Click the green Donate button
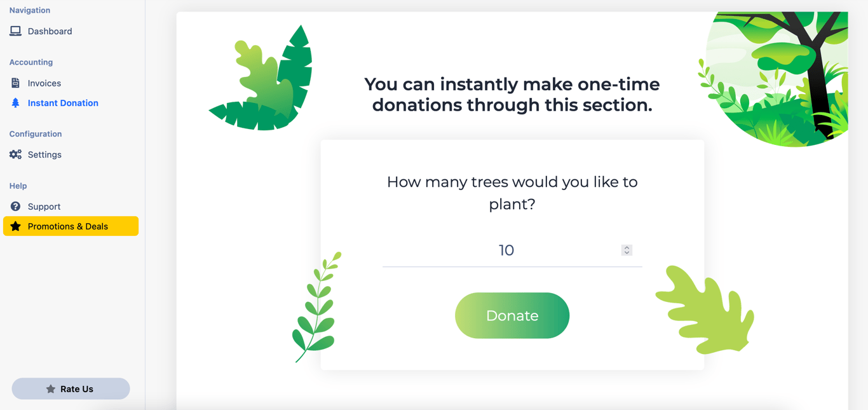Screen dimensions: 868x410 pyautogui.click(x=512, y=315)
